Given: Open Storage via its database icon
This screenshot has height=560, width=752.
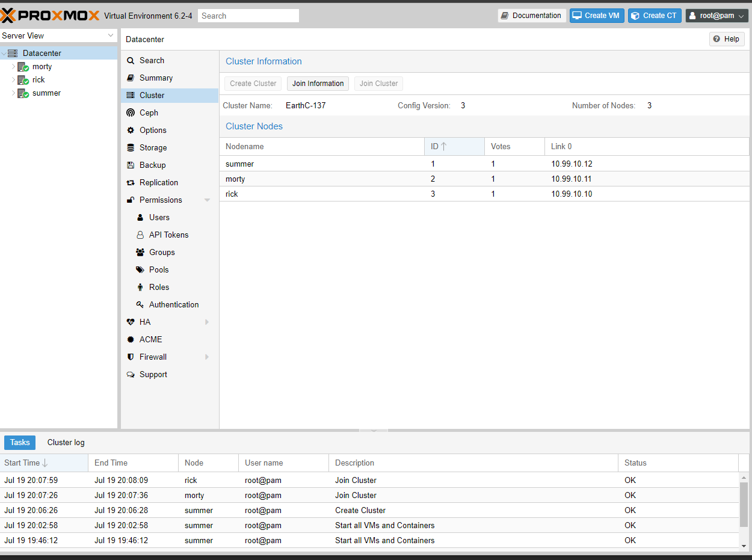Looking at the screenshot, I should point(131,147).
